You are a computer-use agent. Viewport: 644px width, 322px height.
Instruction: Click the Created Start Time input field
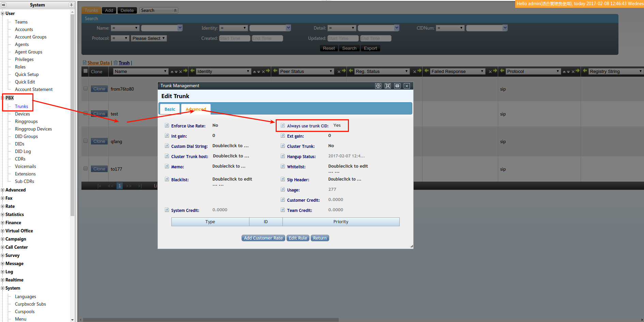[234, 39]
